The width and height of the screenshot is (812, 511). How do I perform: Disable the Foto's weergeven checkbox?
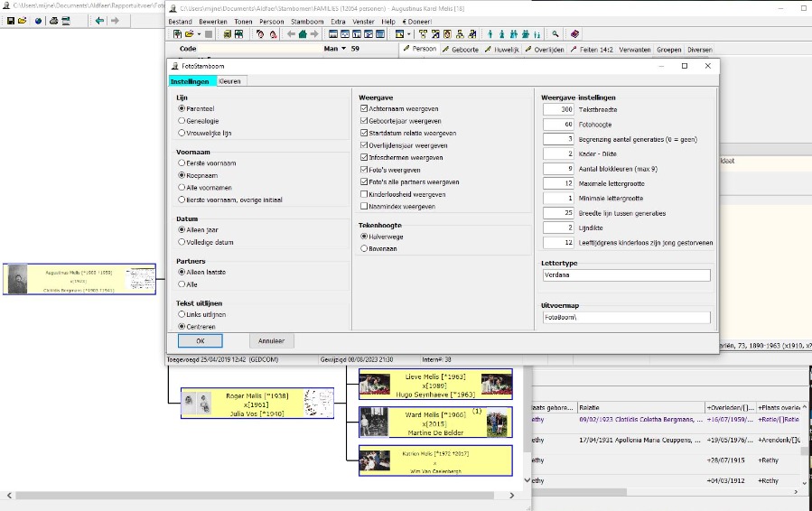click(364, 170)
